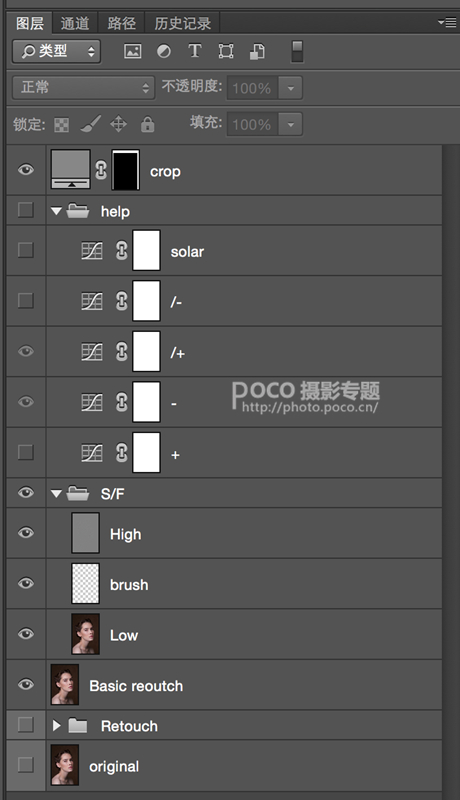Switch to the 历史记录 tab
The image size is (460, 800).
183,23
